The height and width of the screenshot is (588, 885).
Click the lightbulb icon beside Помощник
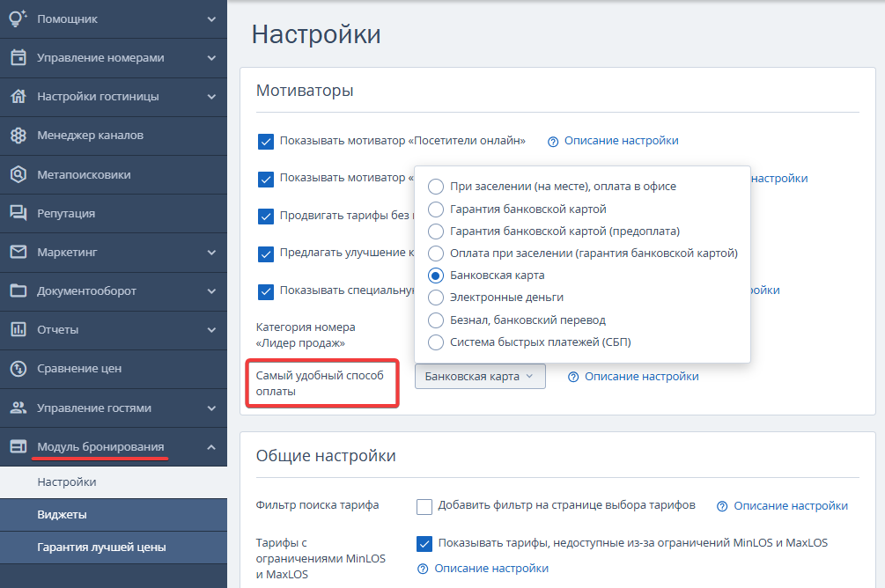click(x=18, y=18)
